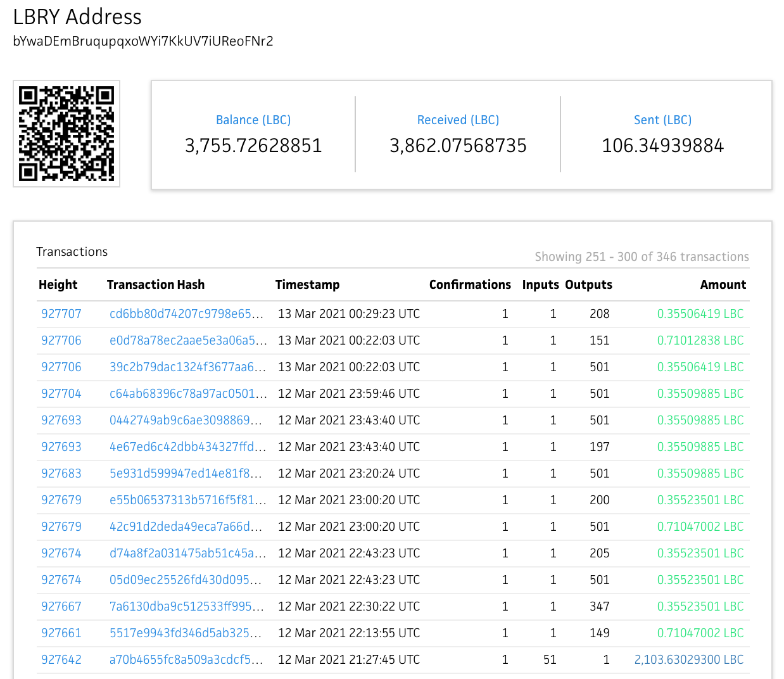
Task: Click the Timestamp column header
Action: (x=307, y=284)
